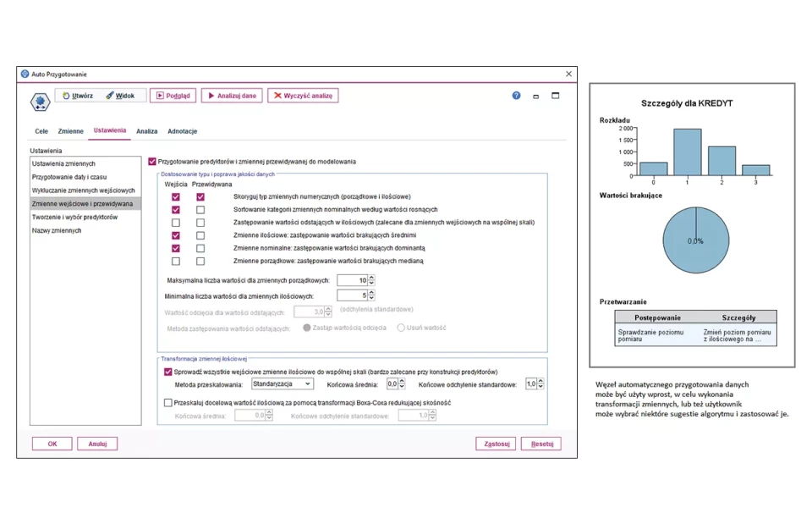Click the maximize dialog panel icon
The height and width of the screenshot is (524, 812).
click(556, 96)
